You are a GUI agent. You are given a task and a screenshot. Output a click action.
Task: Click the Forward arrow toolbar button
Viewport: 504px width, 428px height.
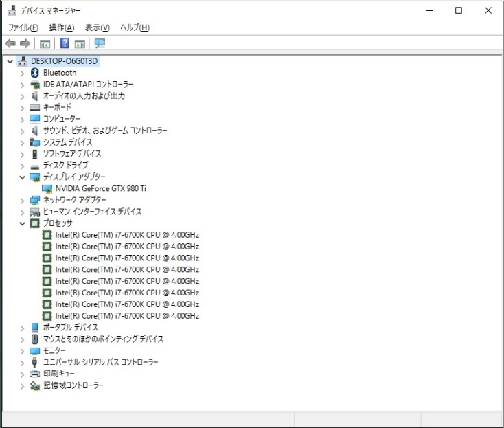point(25,44)
